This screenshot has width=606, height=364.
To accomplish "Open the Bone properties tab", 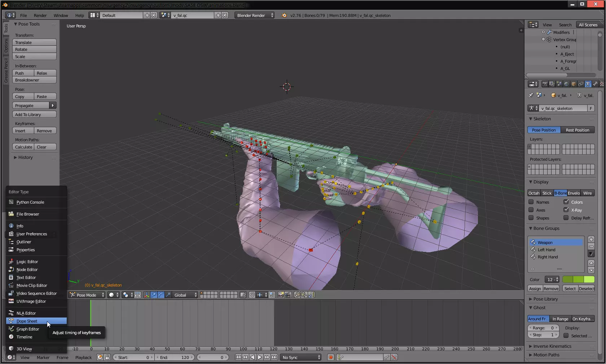I will coord(595,84).
